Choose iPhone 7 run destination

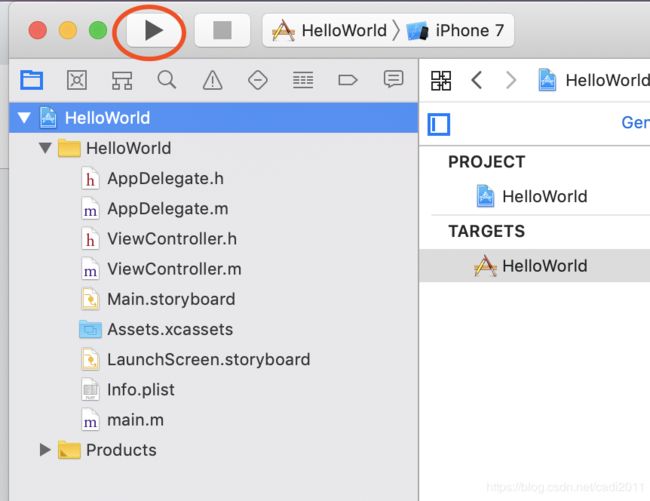point(456,31)
